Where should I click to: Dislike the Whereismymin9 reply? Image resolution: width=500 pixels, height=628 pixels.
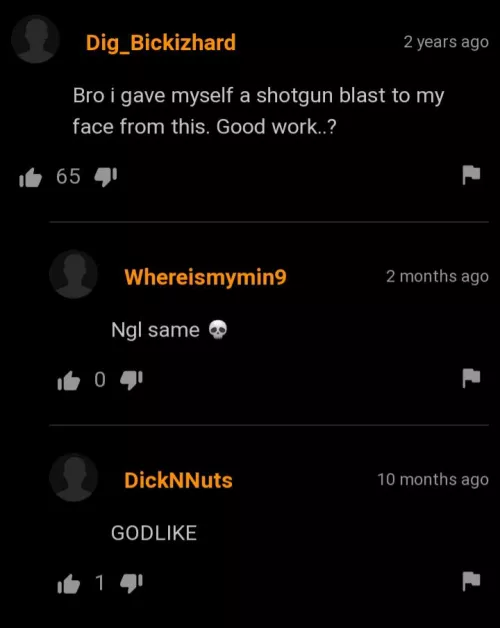pyautogui.click(x=131, y=380)
